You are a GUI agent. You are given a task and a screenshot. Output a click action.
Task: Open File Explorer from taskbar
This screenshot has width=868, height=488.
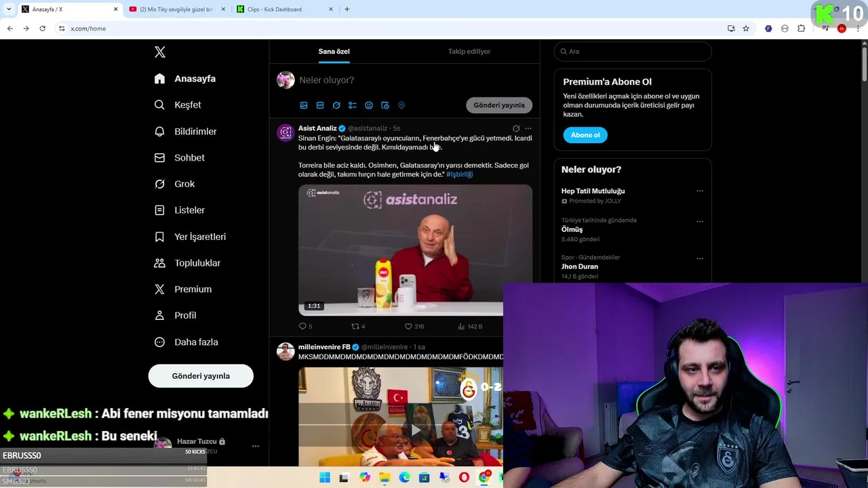384,478
